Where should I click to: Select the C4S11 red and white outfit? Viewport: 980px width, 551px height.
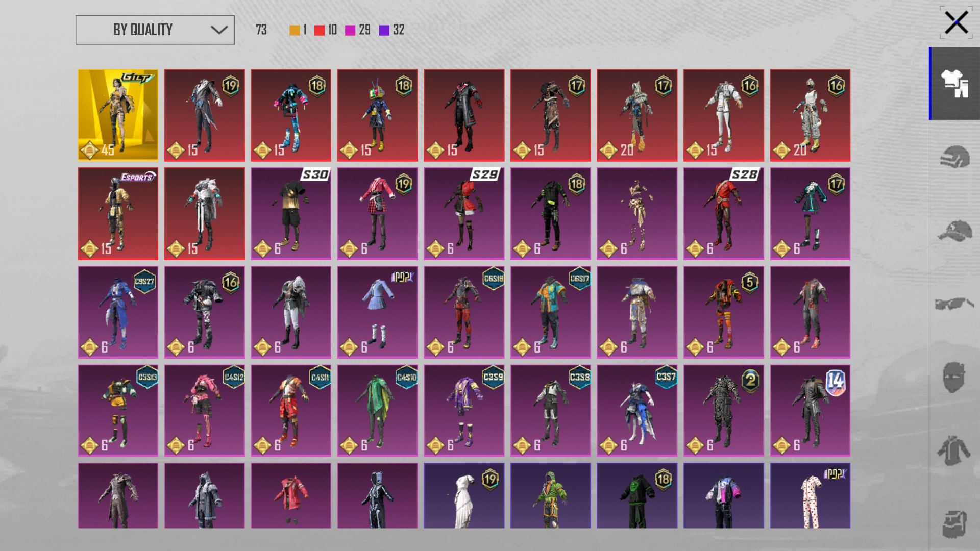coord(291,411)
